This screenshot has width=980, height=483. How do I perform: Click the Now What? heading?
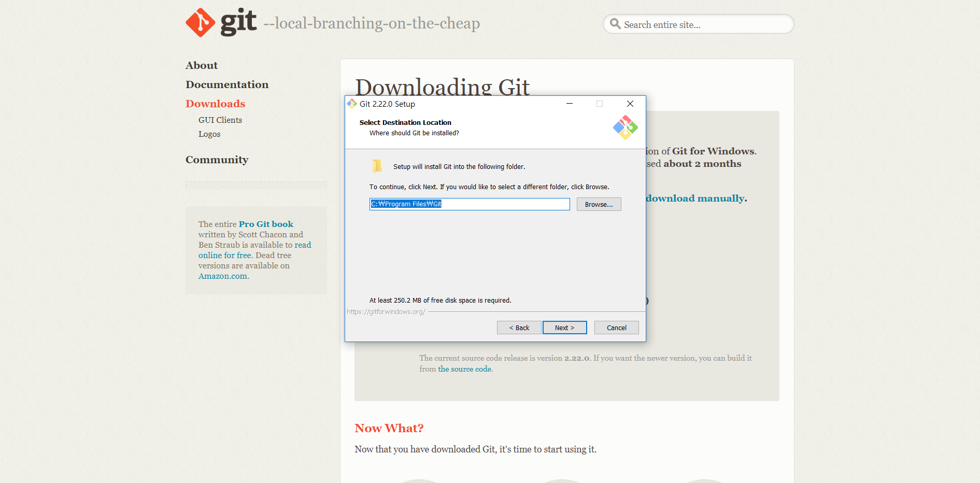pyautogui.click(x=389, y=428)
